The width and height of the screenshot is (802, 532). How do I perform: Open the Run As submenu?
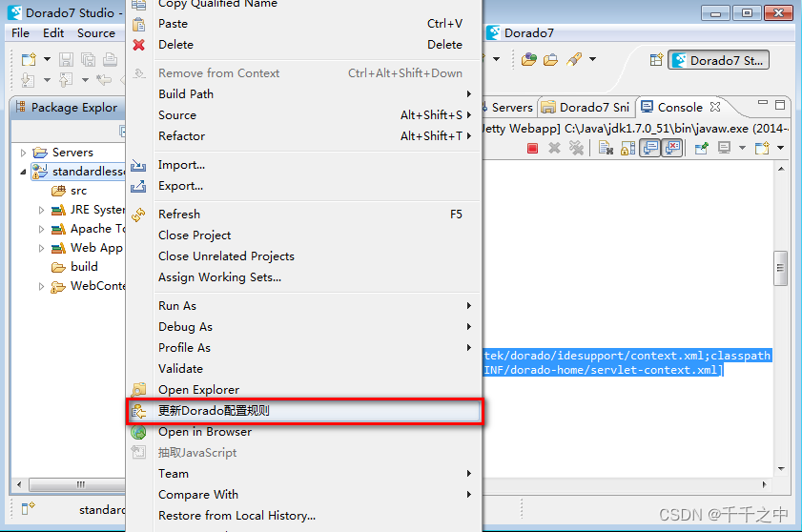[x=304, y=306]
